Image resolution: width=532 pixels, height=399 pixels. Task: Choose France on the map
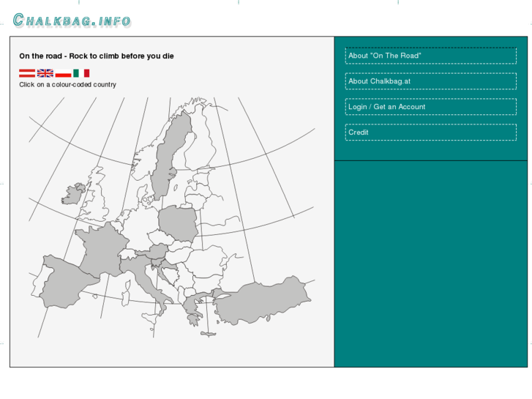[102, 250]
